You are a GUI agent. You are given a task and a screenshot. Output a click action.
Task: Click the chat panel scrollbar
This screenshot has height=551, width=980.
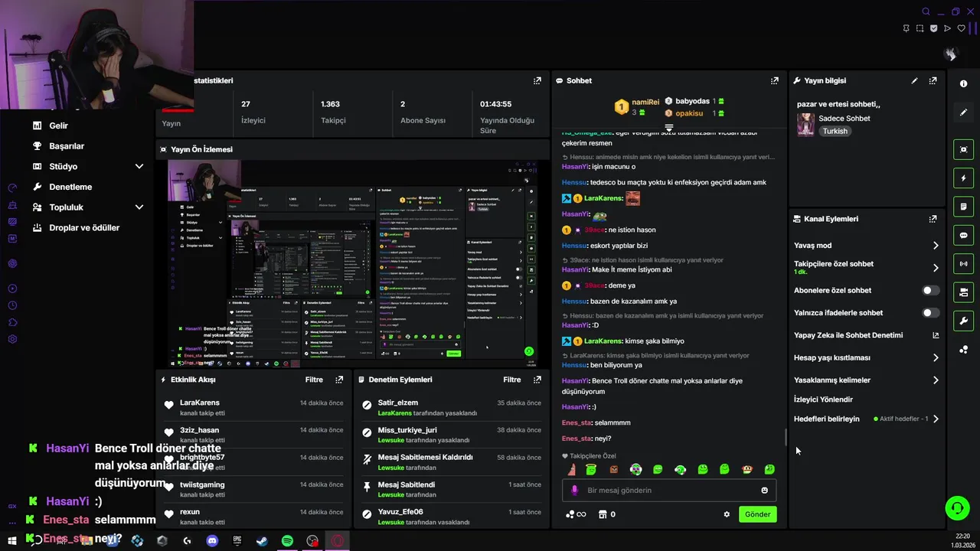point(785,438)
